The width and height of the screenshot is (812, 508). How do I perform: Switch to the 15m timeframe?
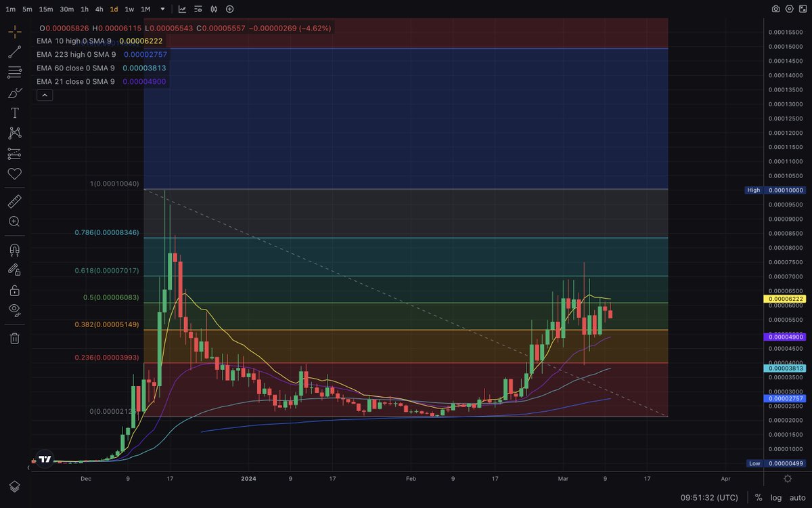coord(45,9)
